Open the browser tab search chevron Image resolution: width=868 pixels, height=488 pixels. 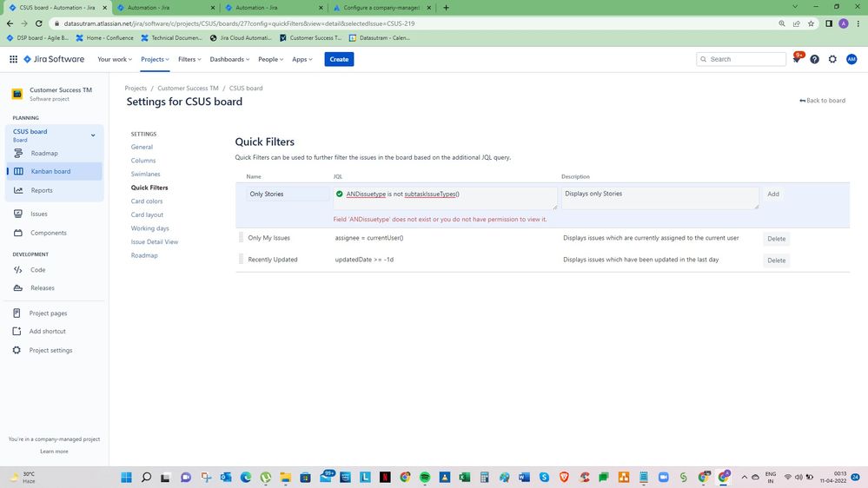coord(795,7)
